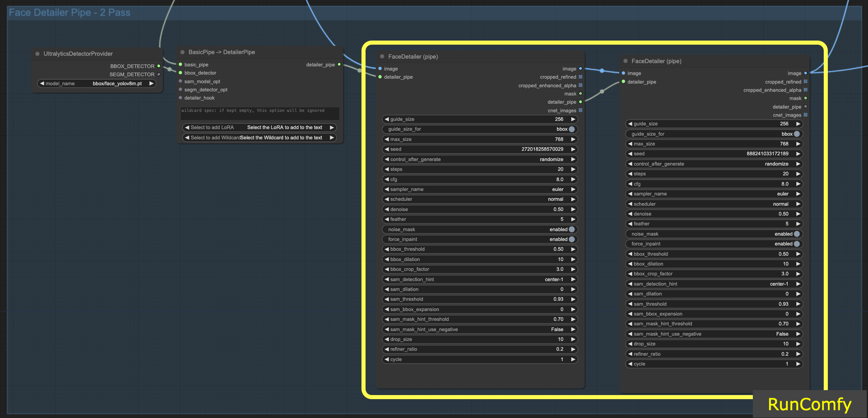Screen dimensions: 868x418
Task: Toggle noise_mask off on first FaceDetailer
Action: coord(572,229)
